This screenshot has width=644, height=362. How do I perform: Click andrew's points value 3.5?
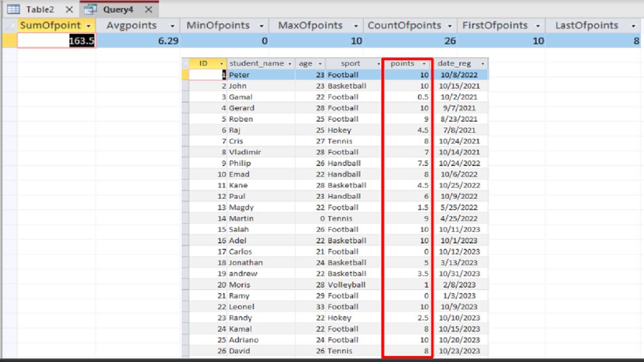[423, 274]
